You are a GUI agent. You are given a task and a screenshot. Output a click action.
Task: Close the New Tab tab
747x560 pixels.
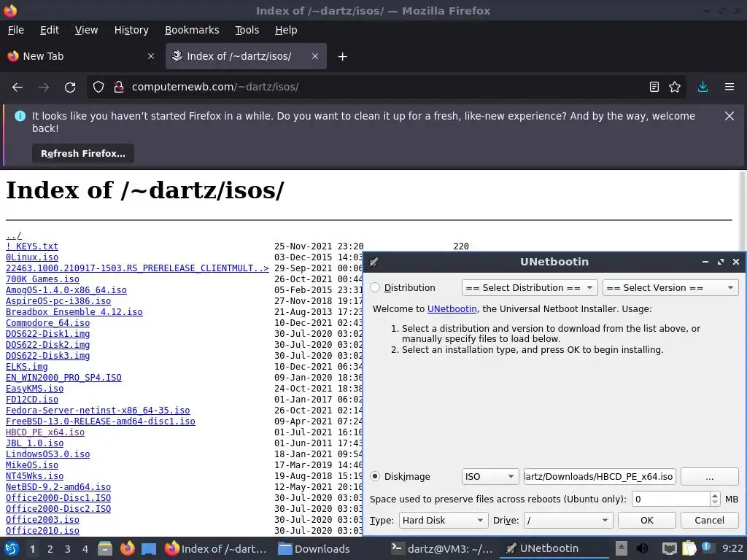click(151, 56)
